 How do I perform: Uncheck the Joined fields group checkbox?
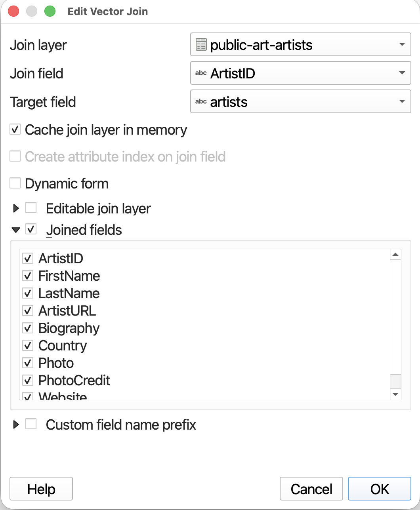point(31,229)
